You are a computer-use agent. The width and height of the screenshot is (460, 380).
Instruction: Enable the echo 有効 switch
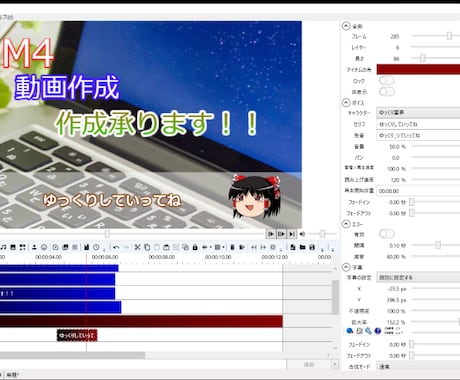(x=387, y=234)
